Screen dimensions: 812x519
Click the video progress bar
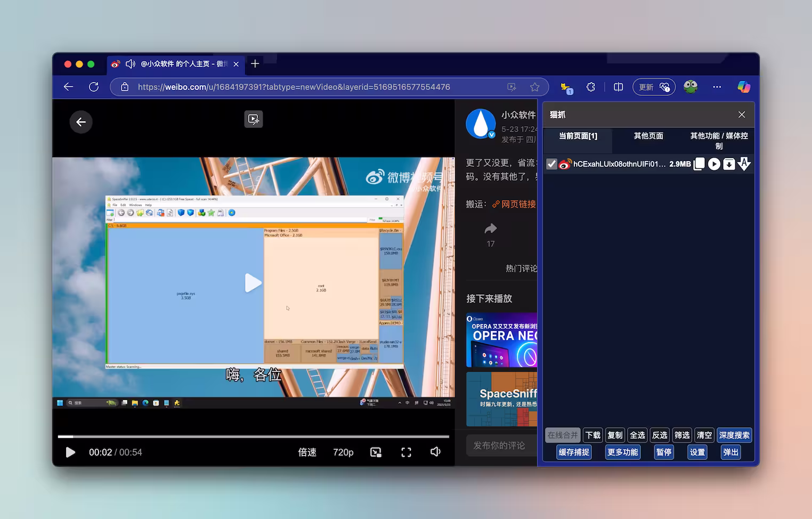(254, 436)
